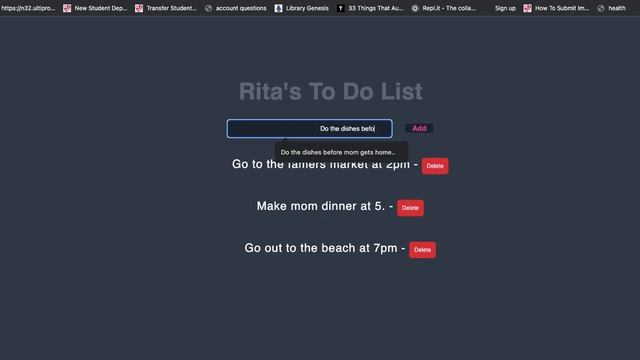Open 'Sign up' bookmark
640x360 pixels.
pos(505,8)
